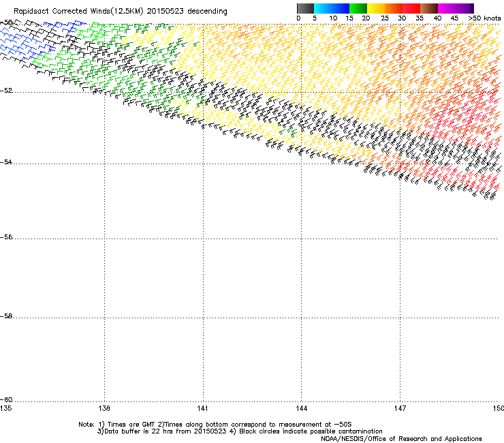Click the 'Rapidsact Corrected Winds(12.5KM)' title text
504x443 pixels.
(x=78, y=12)
